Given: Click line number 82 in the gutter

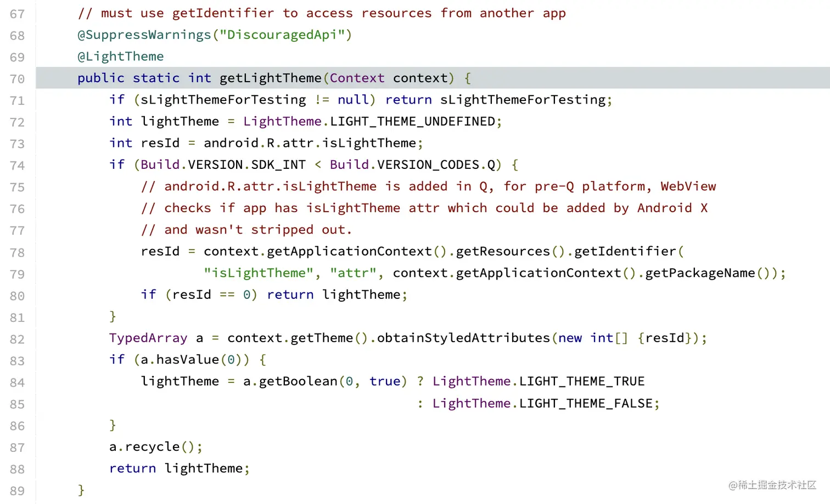Looking at the screenshot, I should click(17, 339).
